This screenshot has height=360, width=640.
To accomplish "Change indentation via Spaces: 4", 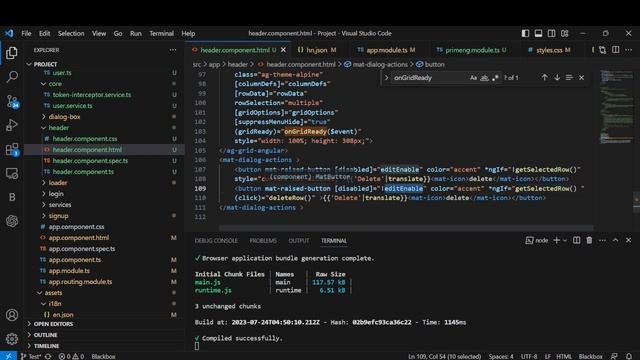I will pyautogui.click(x=501, y=356).
